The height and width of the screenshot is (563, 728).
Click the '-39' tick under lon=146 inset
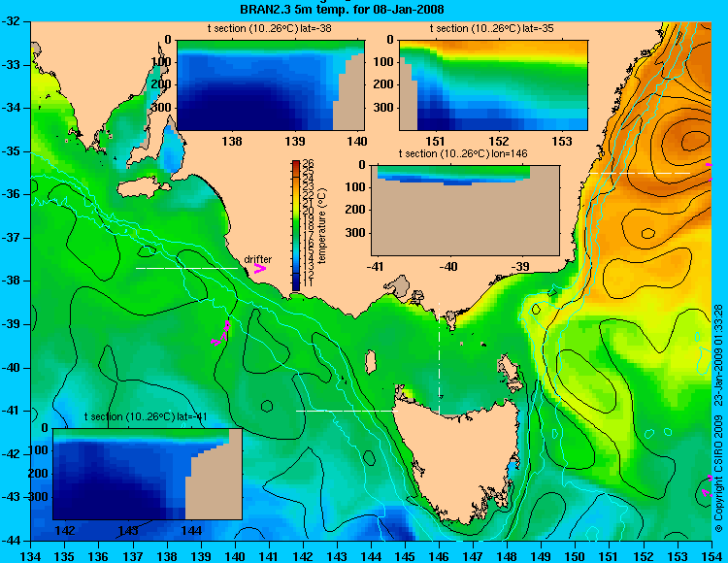[x=522, y=267]
